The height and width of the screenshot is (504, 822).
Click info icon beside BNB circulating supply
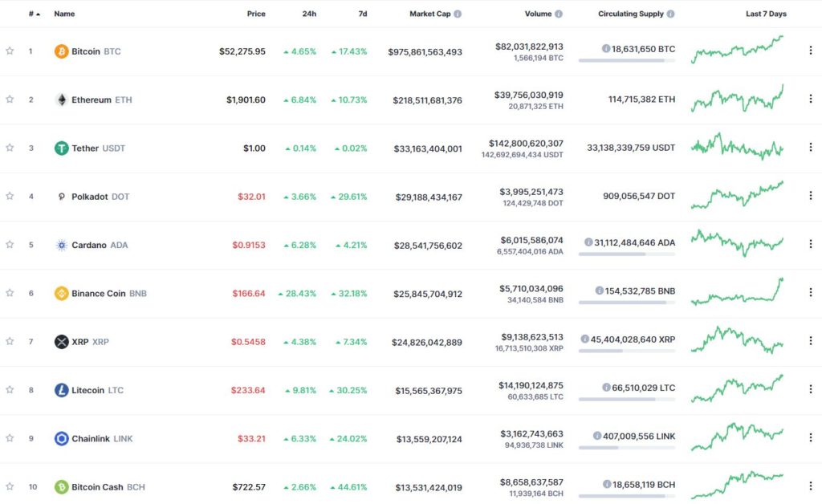point(599,291)
